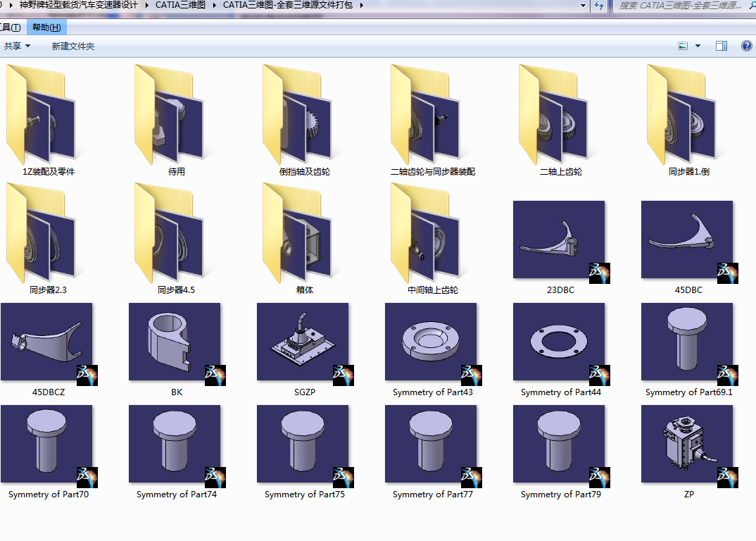
Task: Select the BK part file thumbnail
Action: tap(175, 342)
